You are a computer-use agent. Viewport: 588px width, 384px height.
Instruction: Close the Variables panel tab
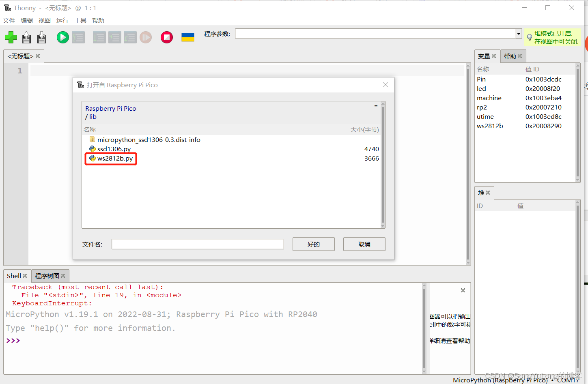point(494,56)
